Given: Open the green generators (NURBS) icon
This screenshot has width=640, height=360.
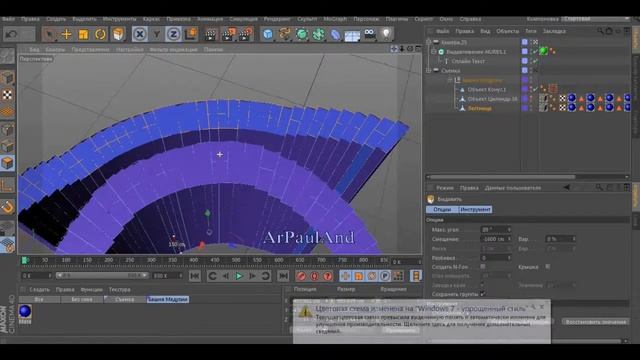Looking at the screenshot, I should (302, 34).
